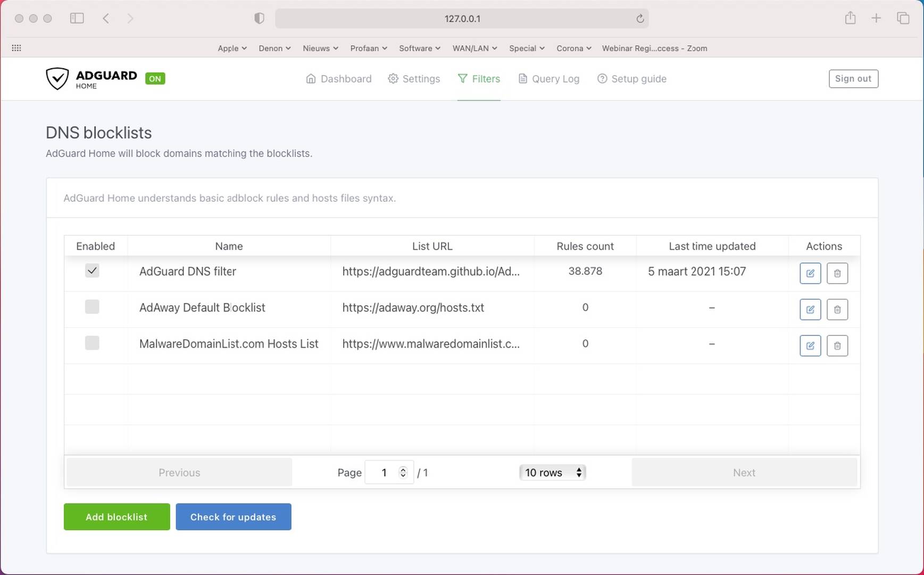Click the 'MalwareDomainList.com Hosts List' name cell
Screen dimensions: 924x575
229,343
